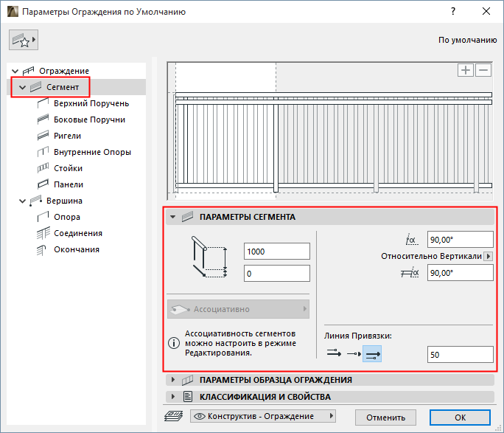Click the railing preview image
This screenshot has height=433, width=504.
(x=330, y=131)
